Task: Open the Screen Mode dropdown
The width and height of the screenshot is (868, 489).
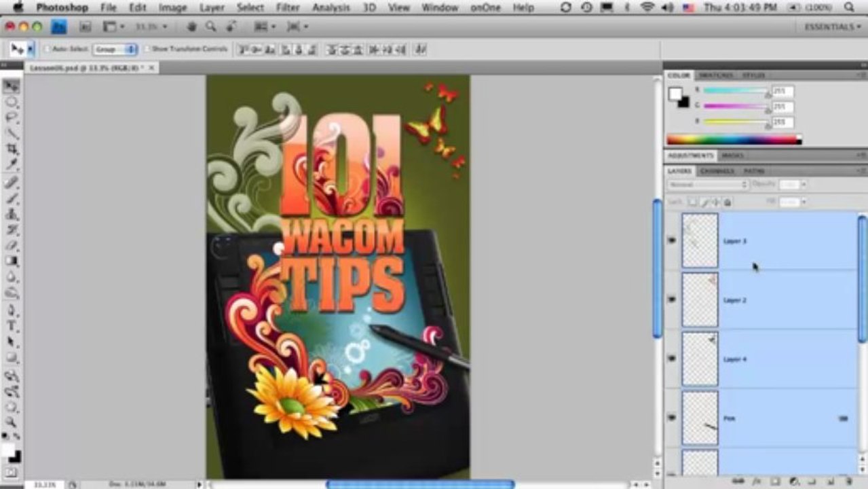Action: pyautogui.click(x=297, y=26)
